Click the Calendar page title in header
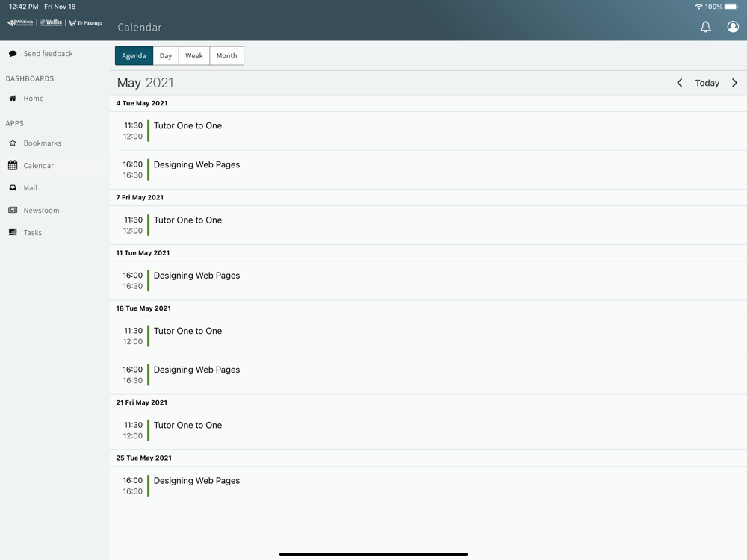 [x=140, y=28]
